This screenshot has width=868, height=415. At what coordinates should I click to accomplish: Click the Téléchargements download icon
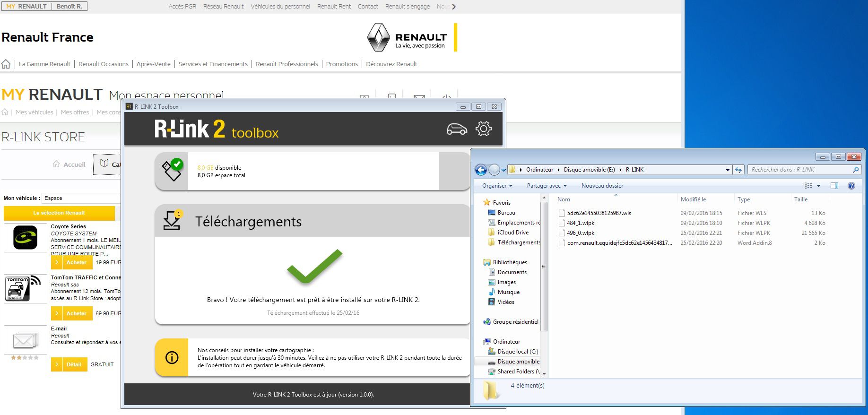(x=172, y=221)
